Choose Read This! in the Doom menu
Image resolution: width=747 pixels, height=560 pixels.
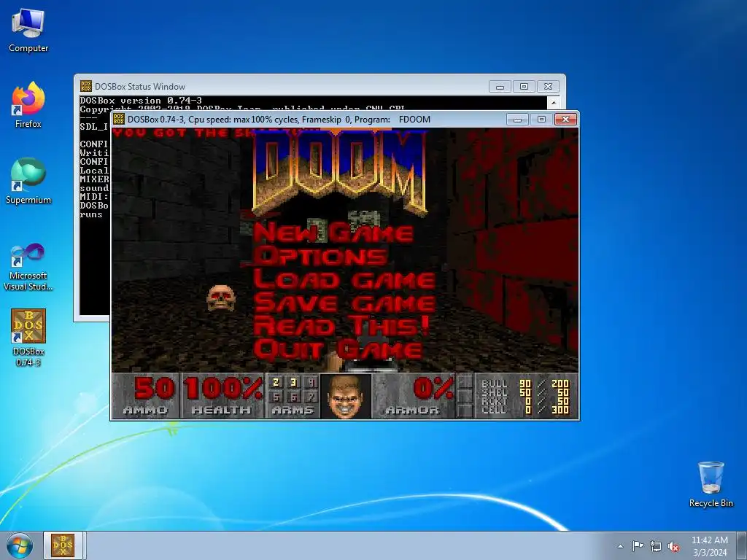[341, 326]
